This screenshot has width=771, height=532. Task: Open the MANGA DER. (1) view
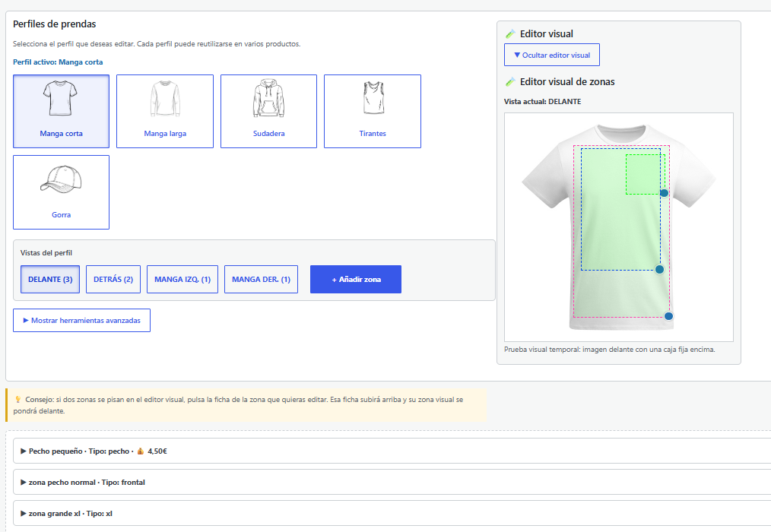261,279
